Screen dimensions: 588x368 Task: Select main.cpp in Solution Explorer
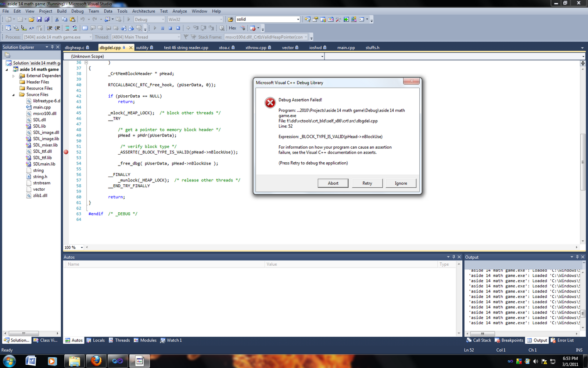tap(42, 107)
